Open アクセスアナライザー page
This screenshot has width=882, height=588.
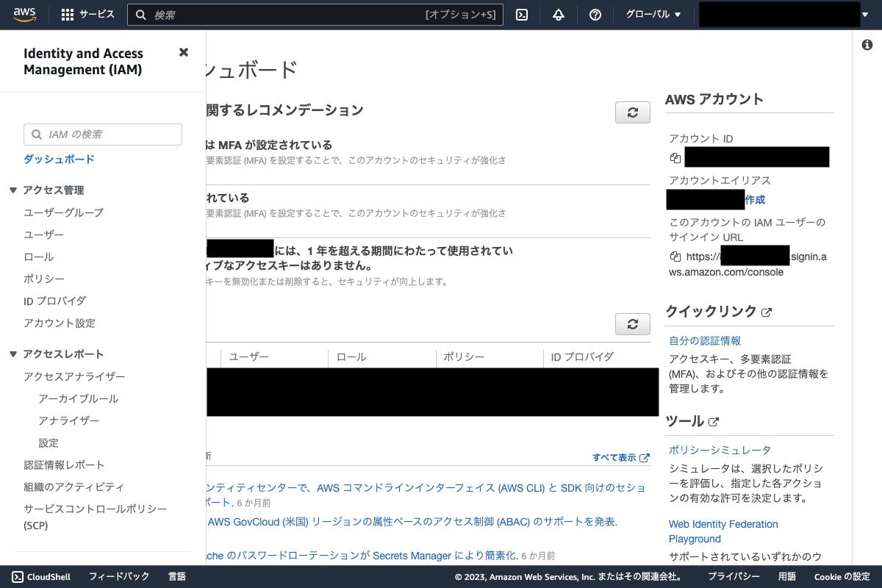click(x=74, y=376)
